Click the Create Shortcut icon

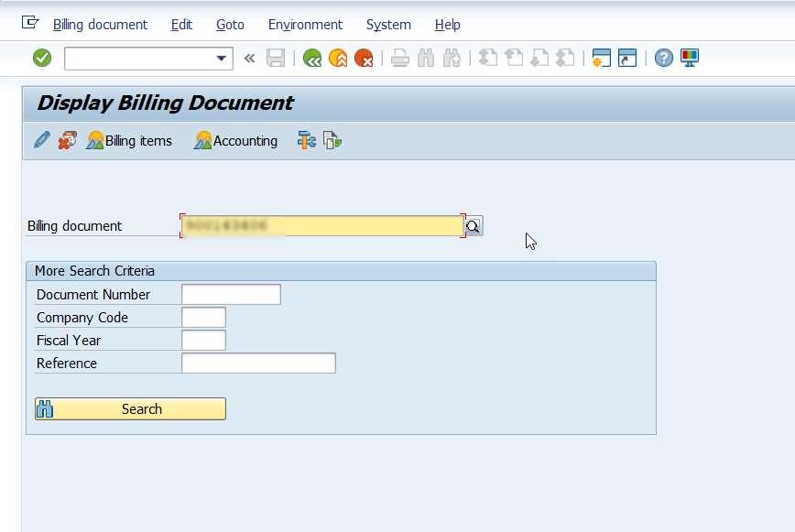627,59
